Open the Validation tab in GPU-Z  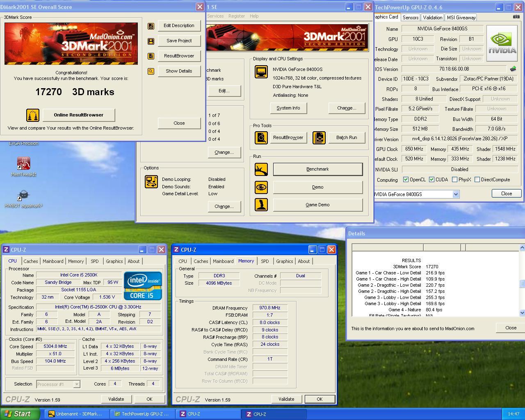point(433,18)
